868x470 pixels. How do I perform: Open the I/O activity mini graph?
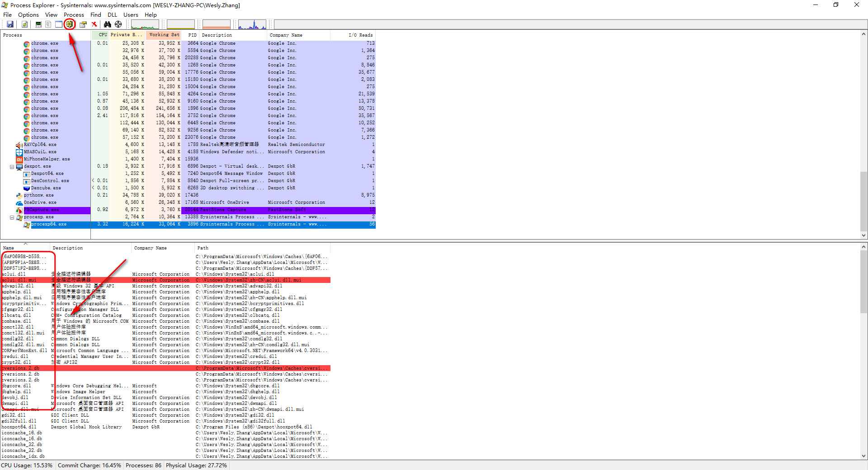click(252, 24)
